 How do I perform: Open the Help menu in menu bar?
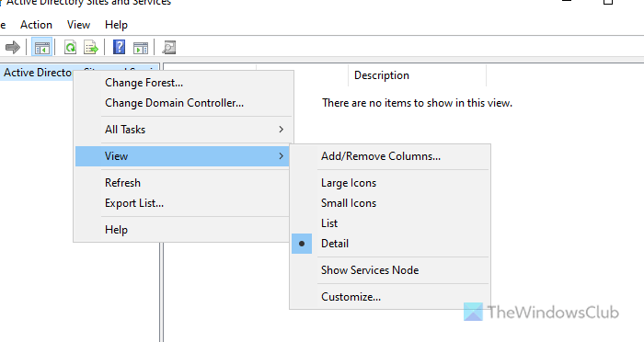(x=116, y=25)
